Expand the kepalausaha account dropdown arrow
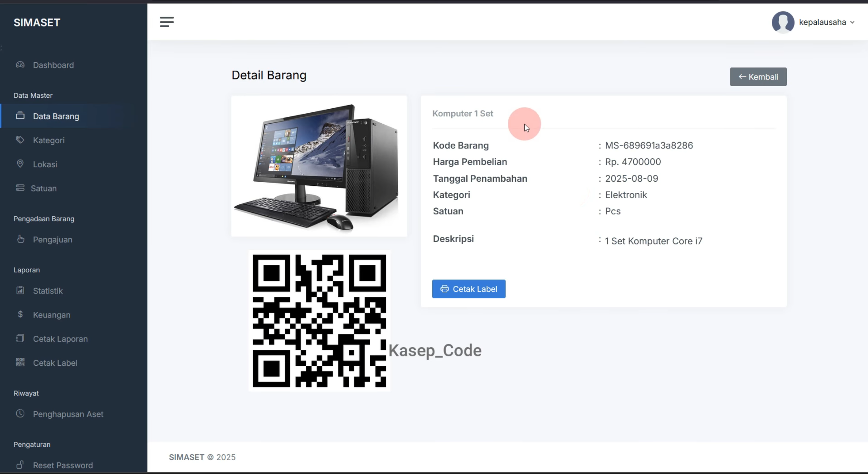 (x=852, y=22)
